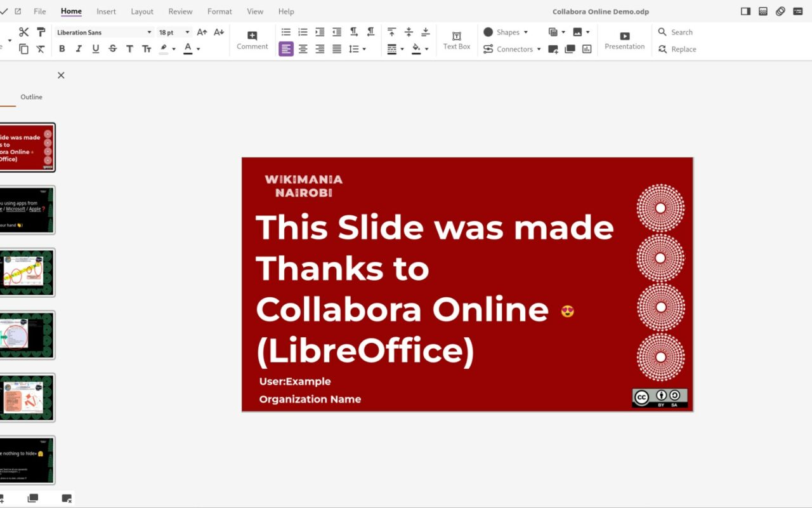812x508 pixels.
Task: Click the Cut scissors icon
Action: [x=24, y=32]
